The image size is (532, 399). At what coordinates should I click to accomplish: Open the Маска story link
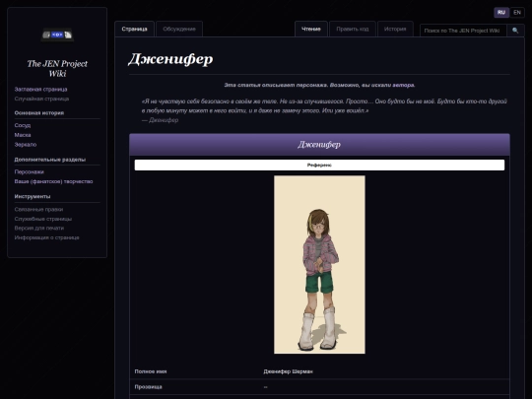(x=23, y=135)
